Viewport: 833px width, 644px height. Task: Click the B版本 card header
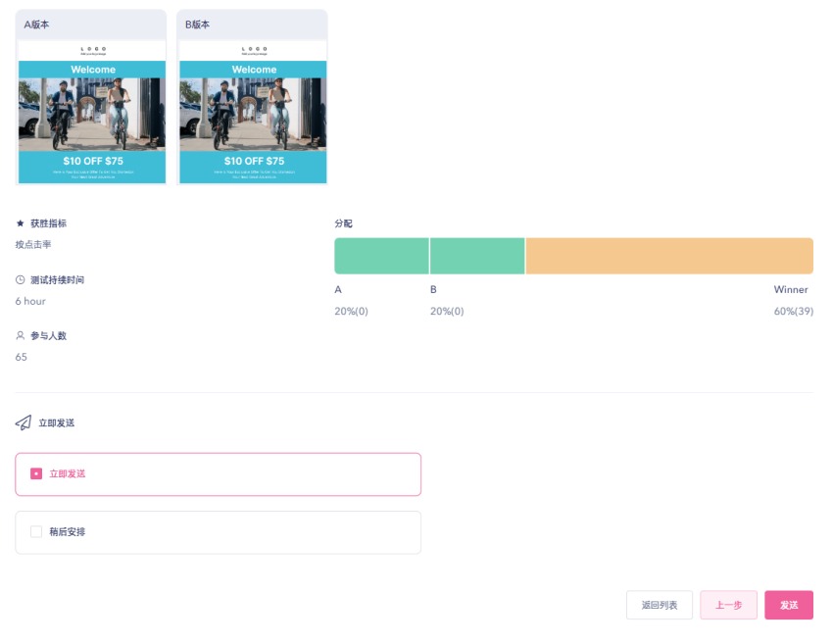pos(253,25)
